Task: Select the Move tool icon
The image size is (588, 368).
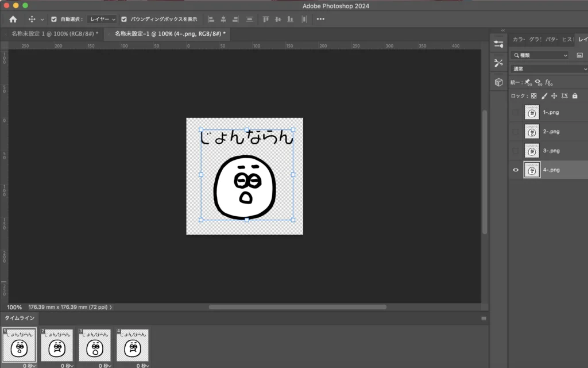Action: 32,19
